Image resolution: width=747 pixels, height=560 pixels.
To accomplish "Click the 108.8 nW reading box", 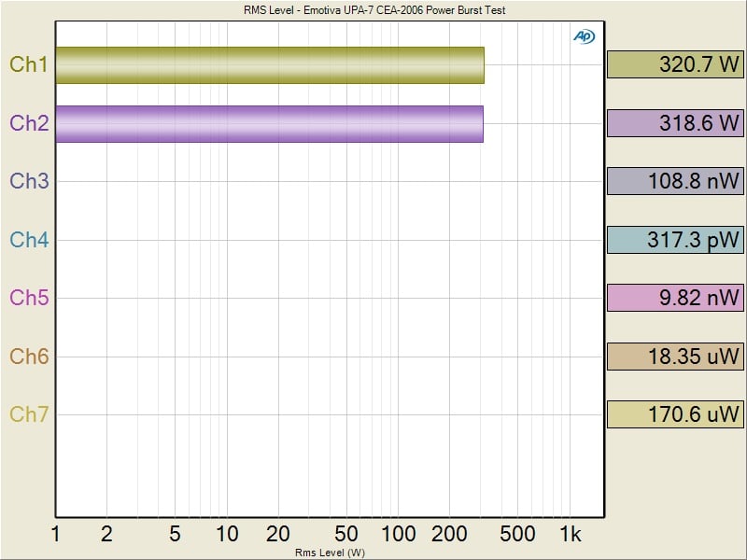I will [674, 181].
